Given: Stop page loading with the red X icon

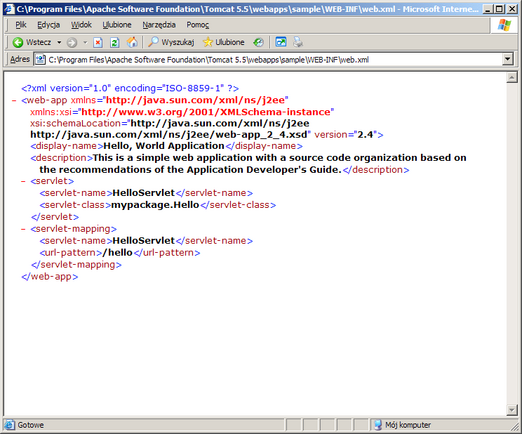Looking at the screenshot, I should 98,42.
